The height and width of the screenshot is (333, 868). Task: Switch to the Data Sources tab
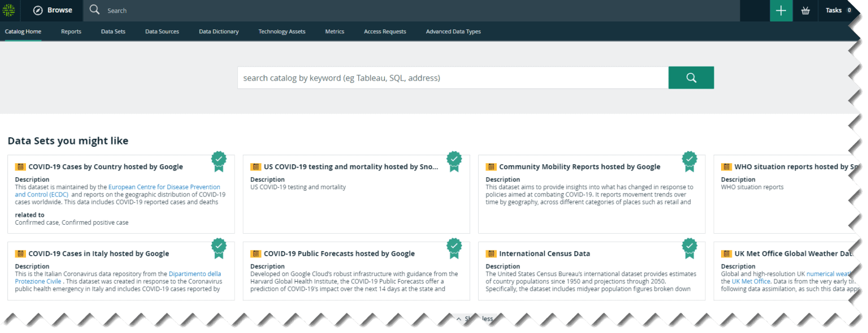pyautogui.click(x=162, y=32)
